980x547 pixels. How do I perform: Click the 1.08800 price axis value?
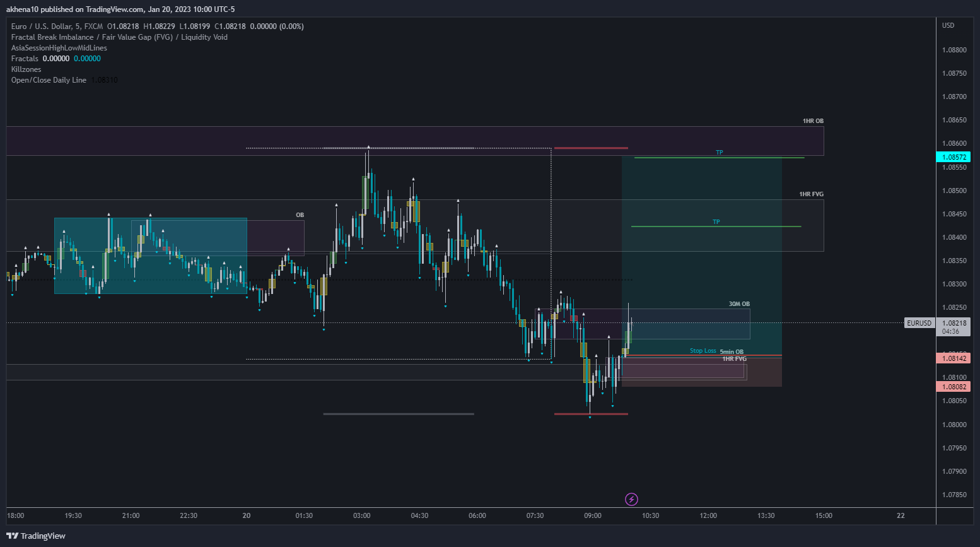click(x=954, y=50)
